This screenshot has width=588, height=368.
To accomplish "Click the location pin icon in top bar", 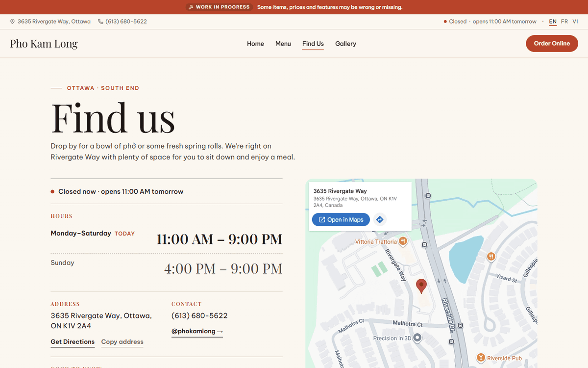I will (x=12, y=22).
